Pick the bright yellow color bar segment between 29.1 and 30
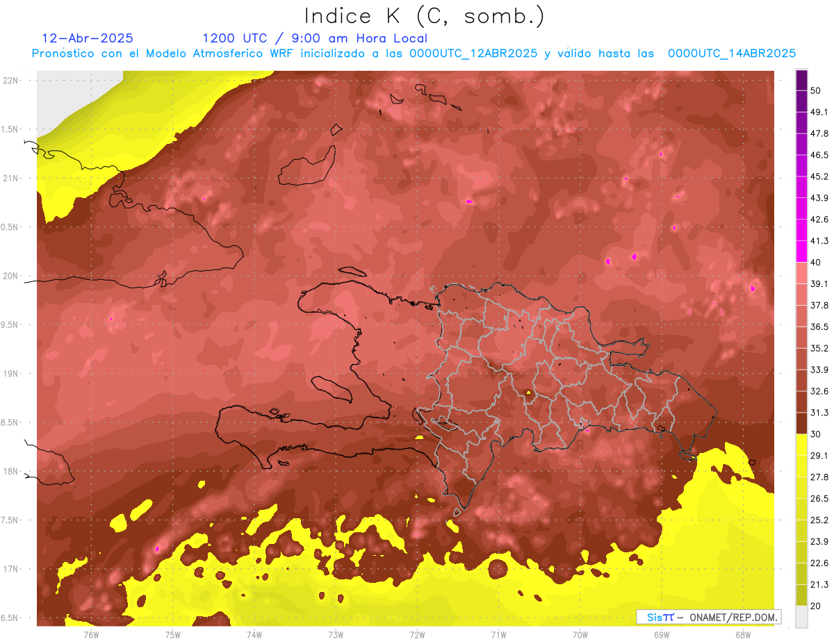This screenshot has width=834, height=644. [x=801, y=445]
